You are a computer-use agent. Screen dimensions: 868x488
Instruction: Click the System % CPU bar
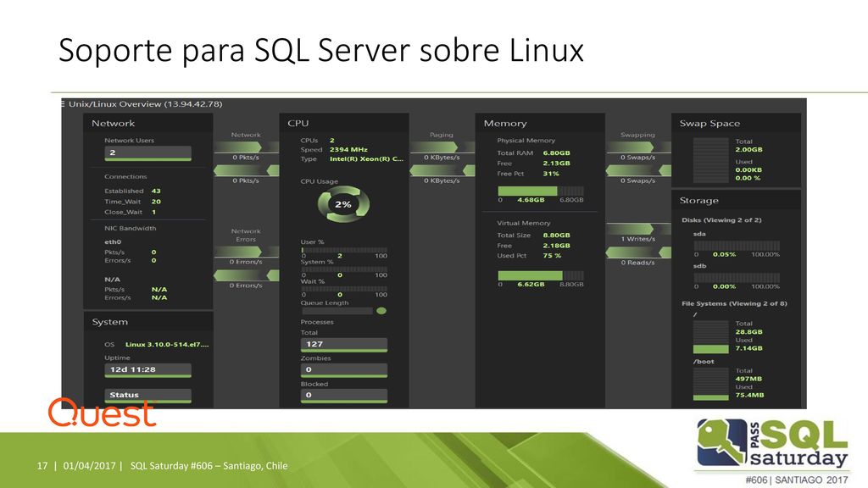coord(344,269)
